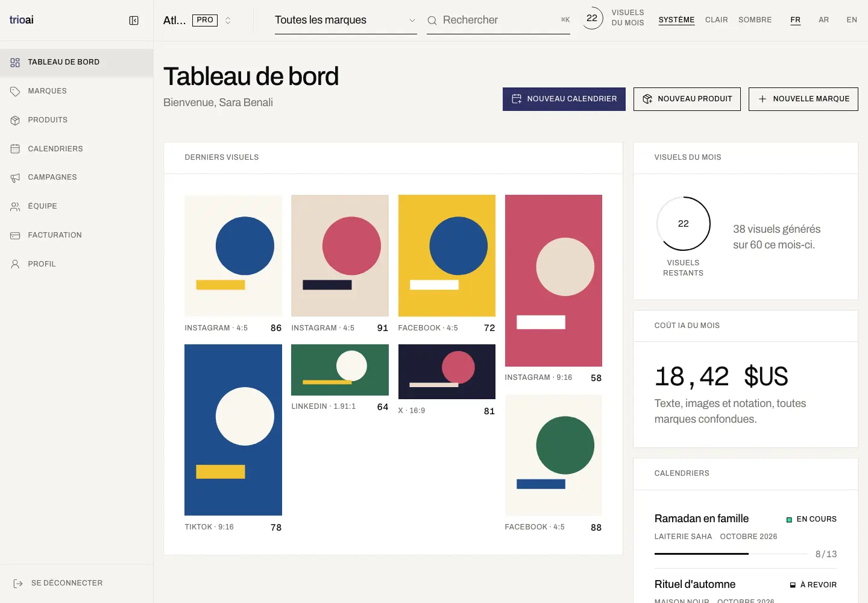Click Se déconnecter
The height and width of the screenshot is (603, 868).
(x=58, y=583)
